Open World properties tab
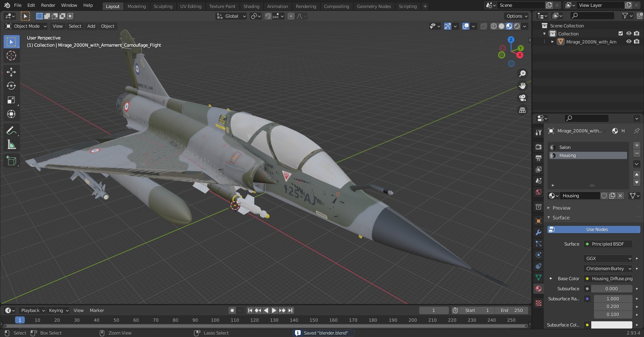This screenshot has height=337, width=644. [539, 192]
